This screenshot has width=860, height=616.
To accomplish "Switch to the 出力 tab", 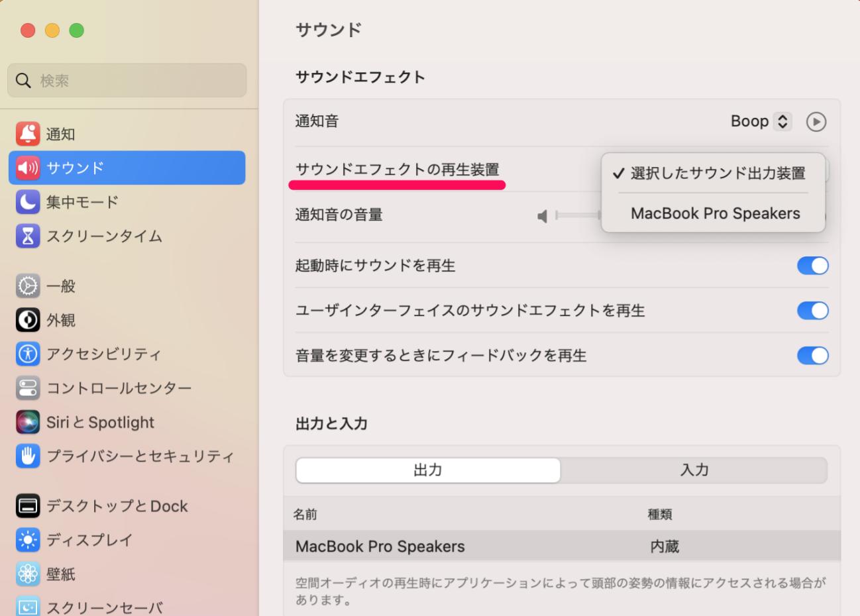I will click(x=428, y=470).
